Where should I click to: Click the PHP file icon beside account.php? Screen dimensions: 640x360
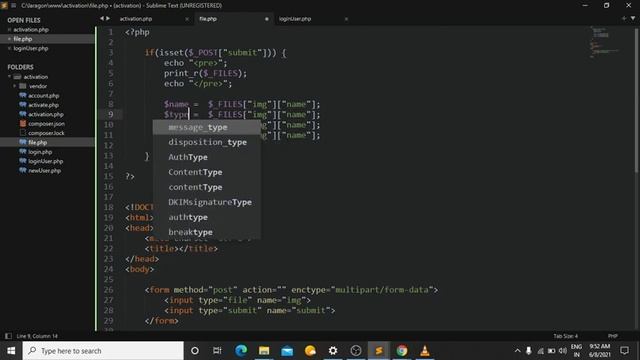click(23, 95)
